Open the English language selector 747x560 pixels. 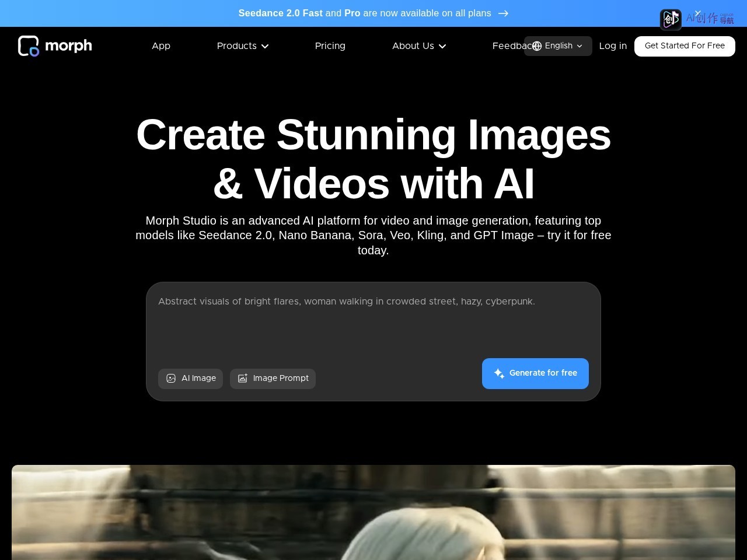point(558,46)
